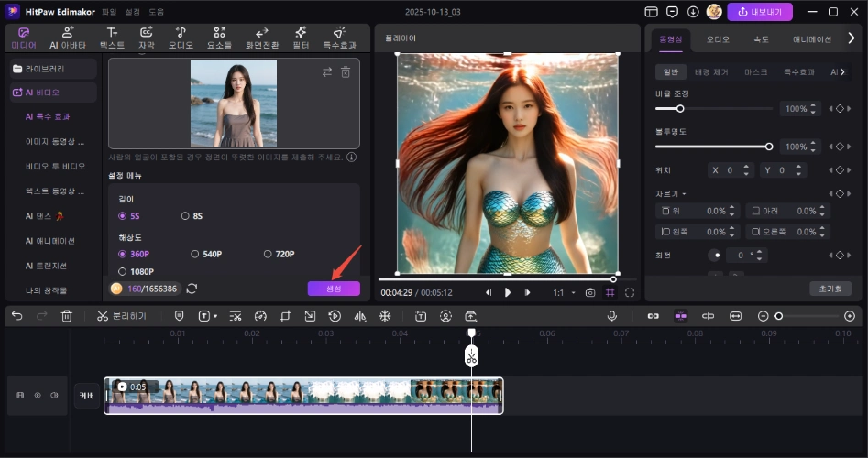The width and height of the screenshot is (868, 458).
Task: Adjust 불투명도 percent stepper
Action: [x=813, y=147]
